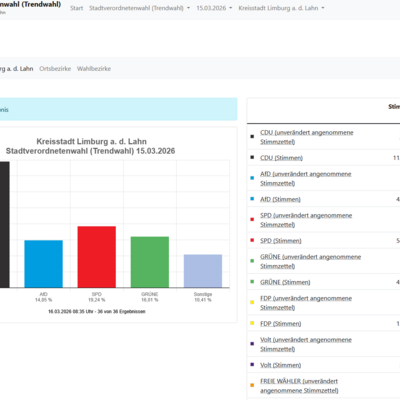Open AfD (unverändert angenommene Stimmzettel) link
This screenshot has height=400, width=400.
coord(306,178)
